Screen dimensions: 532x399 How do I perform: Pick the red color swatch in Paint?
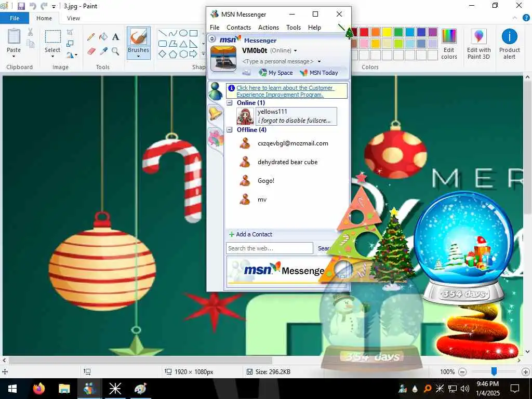pyautogui.click(x=364, y=32)
